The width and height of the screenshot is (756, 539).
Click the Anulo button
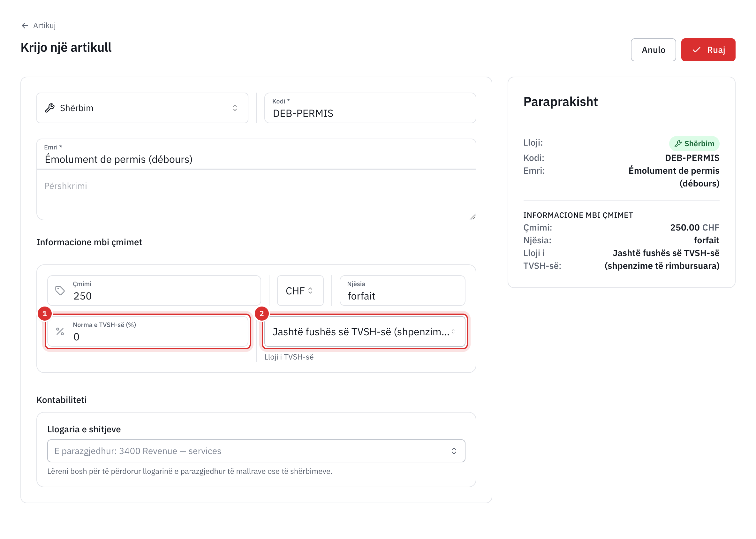click(x=653, y=50)
